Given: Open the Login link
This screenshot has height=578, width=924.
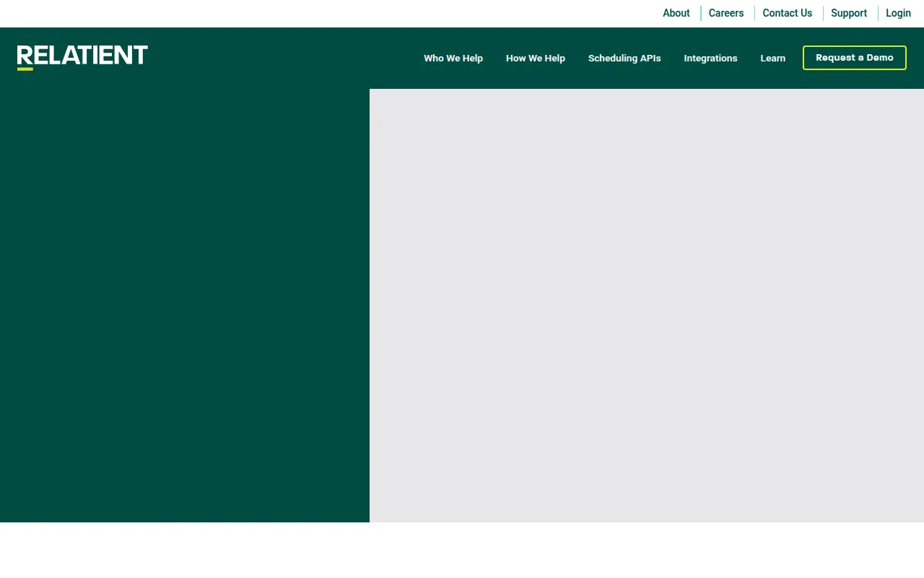Looking at the screenshot, I should 899,13.
